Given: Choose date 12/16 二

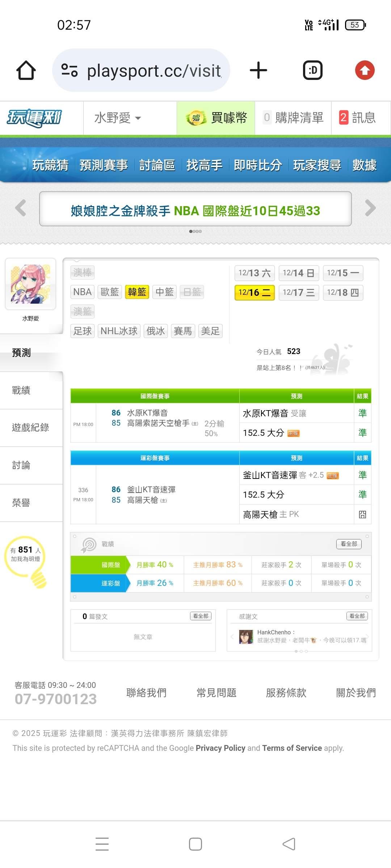Looking at the screenshot, I should [255, 293].
